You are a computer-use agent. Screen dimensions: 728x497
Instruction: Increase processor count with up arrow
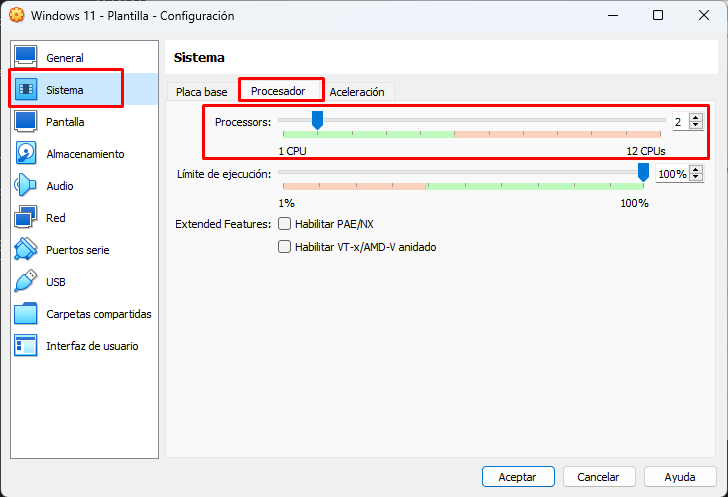tap(696, 117)
